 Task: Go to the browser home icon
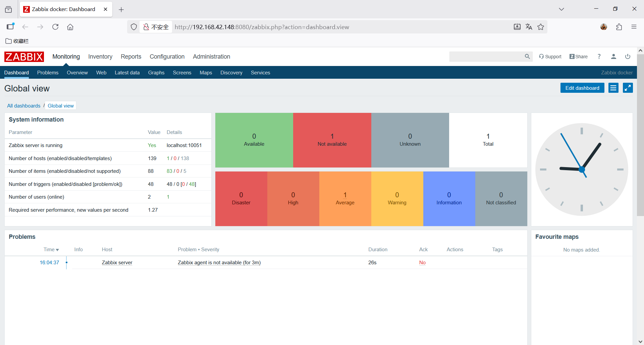pos(70,27)
